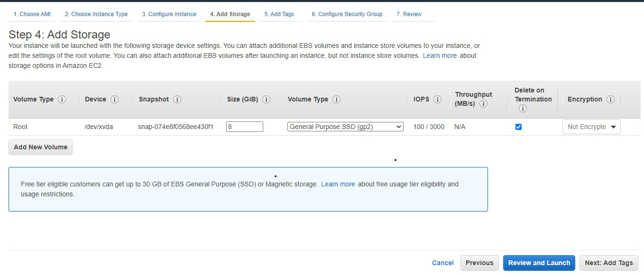Click the Throughput (MB/s) info icon

click(x=483, y=104)
